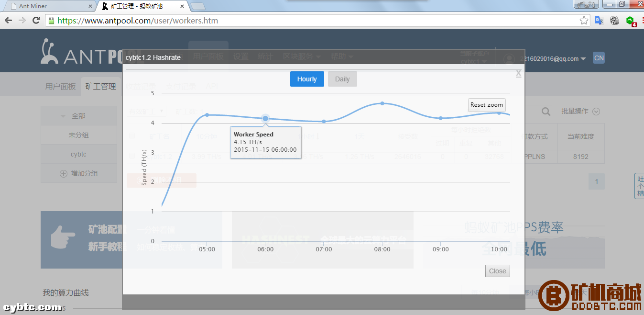Select the 07:00 data point on the curve
Viewport: 644px width, 315px height.
pyautogui.click(x=324, y=121)
